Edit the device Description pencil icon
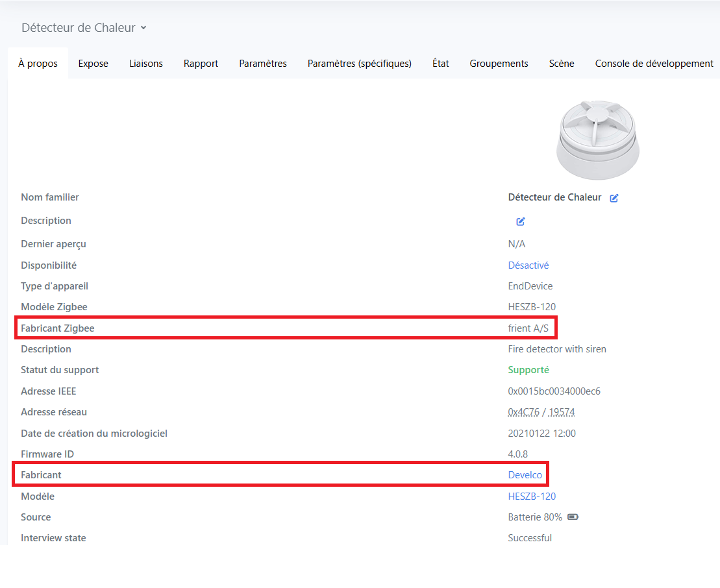 pos(520,221)
